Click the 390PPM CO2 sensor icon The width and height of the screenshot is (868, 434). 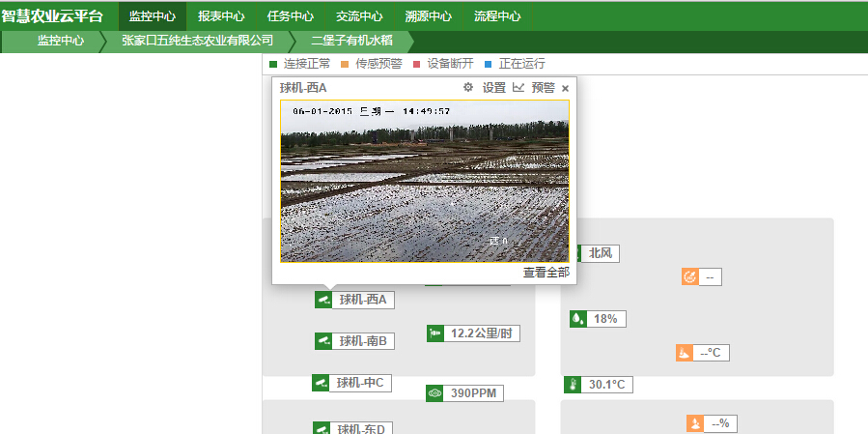click(434, 393)
